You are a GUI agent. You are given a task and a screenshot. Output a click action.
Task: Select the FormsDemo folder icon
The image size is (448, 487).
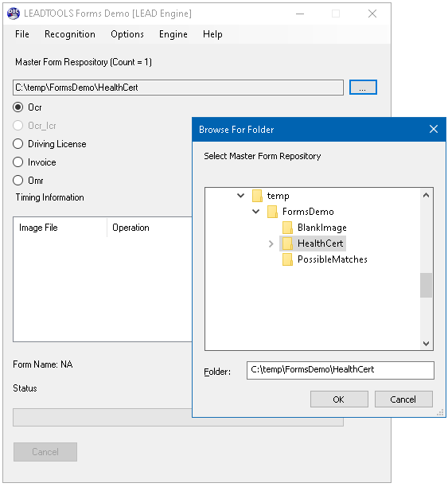click(272, 212)
